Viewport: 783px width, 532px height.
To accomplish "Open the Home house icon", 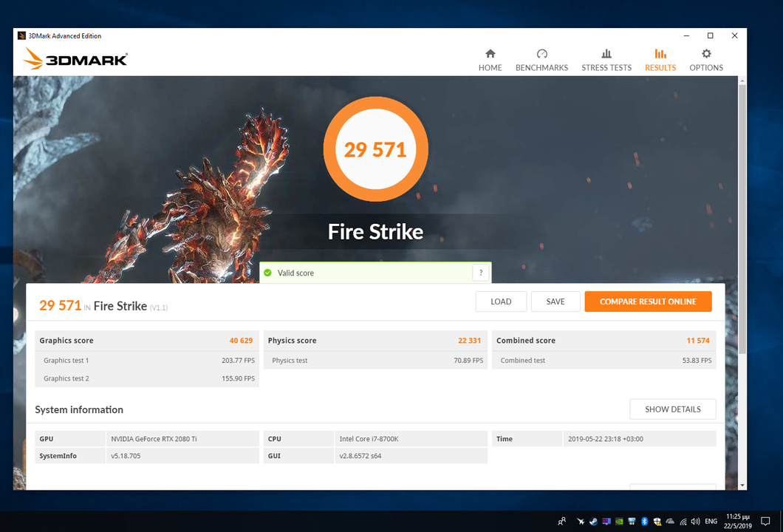I will click(x=490, y=53).
